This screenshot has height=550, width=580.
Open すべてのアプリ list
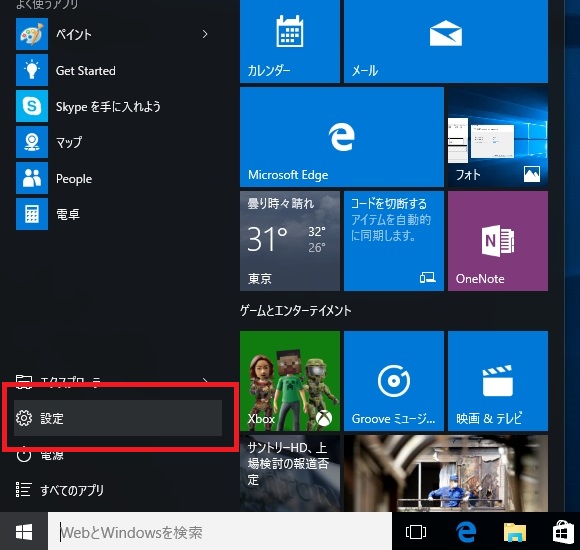72,490
